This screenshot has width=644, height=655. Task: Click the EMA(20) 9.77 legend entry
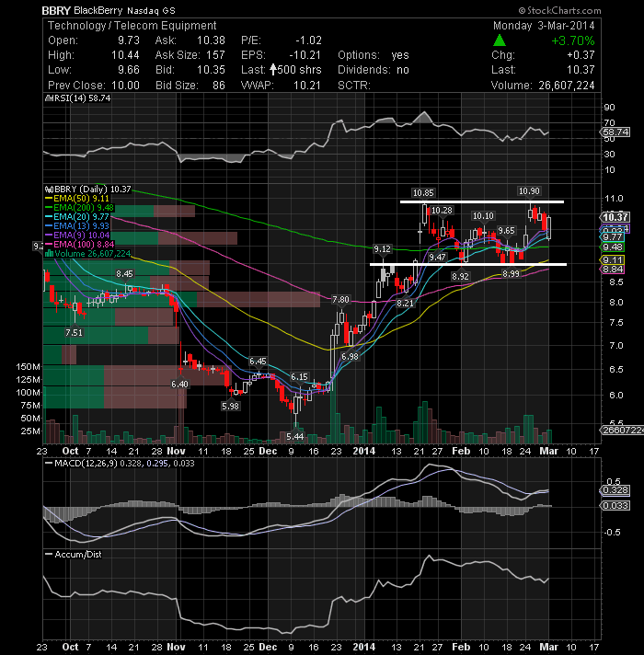(x=81, y=217)
